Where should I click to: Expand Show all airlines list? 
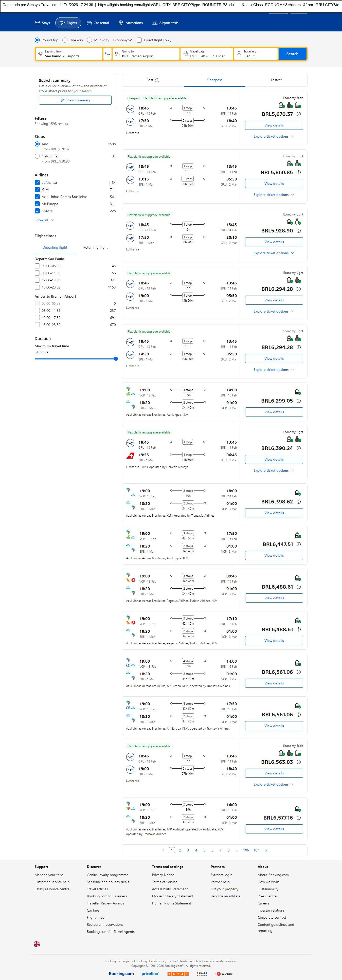tap(44, 220)
